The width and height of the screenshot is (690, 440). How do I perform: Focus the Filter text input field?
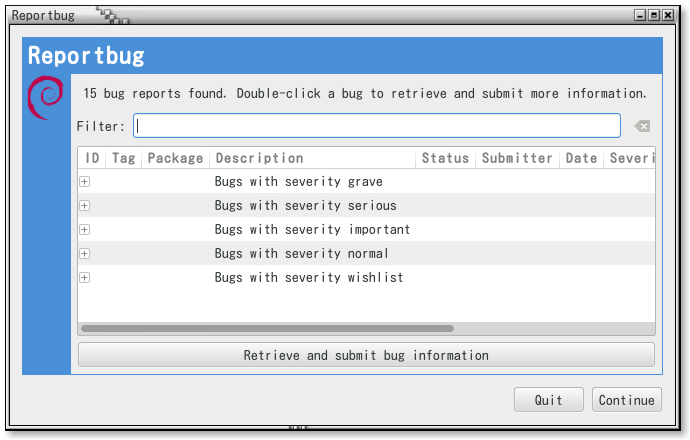[377, 126]
